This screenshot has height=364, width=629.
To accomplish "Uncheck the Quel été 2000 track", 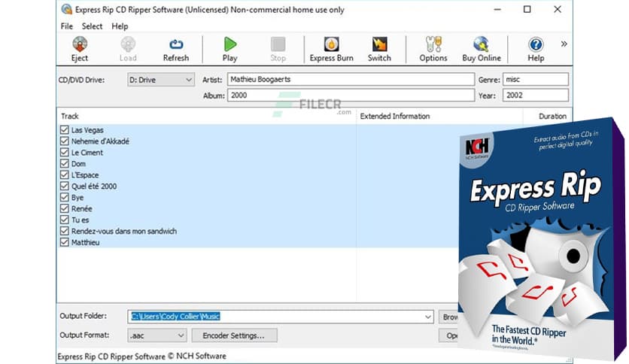I will point(64,186).
